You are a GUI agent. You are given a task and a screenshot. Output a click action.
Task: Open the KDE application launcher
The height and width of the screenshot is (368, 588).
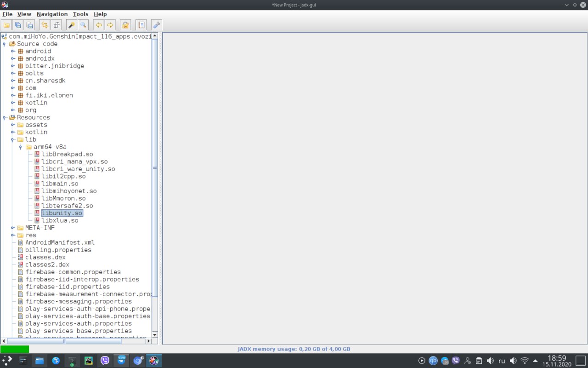pos(7,361)
